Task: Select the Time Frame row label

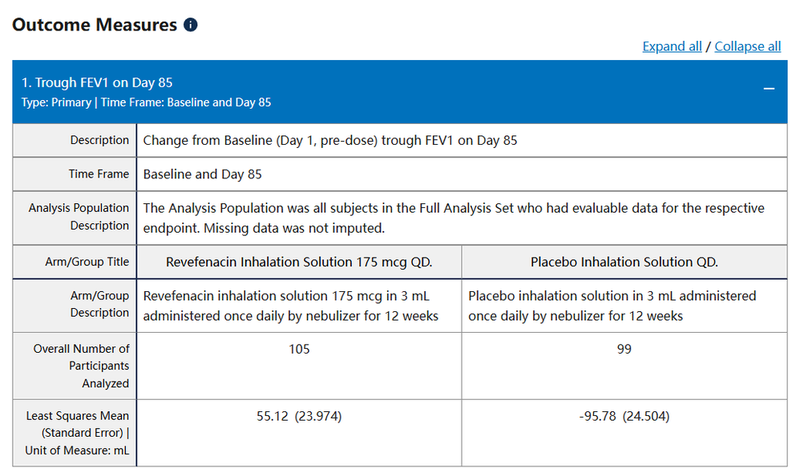Action: point(99,174)
